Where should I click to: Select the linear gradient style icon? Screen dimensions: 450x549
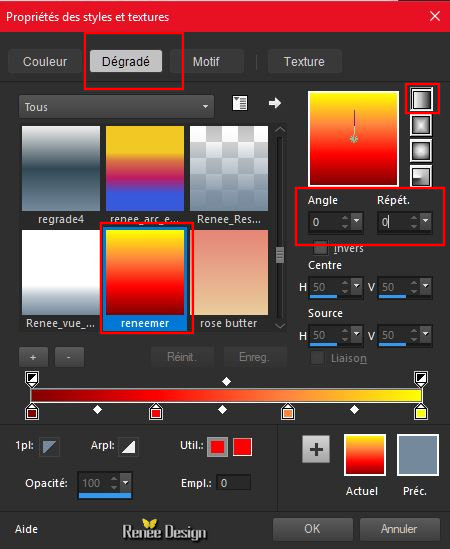[x=421, y=99]
